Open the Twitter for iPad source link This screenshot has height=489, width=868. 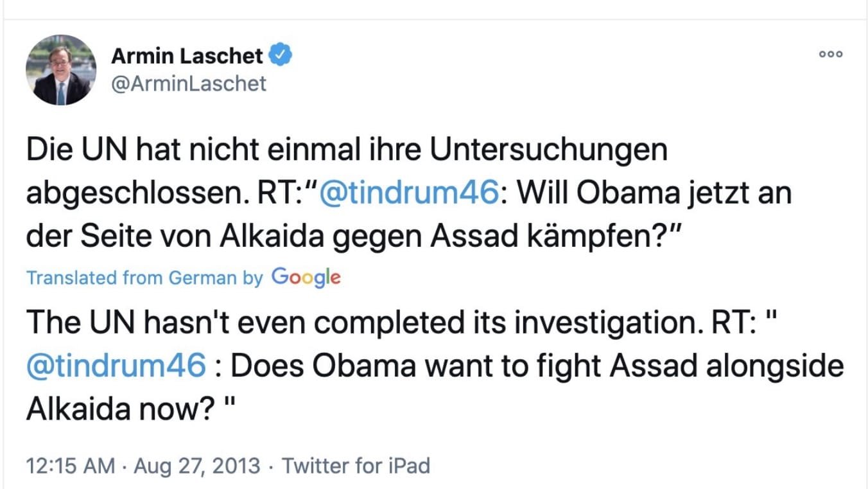[x=356, y=465]
